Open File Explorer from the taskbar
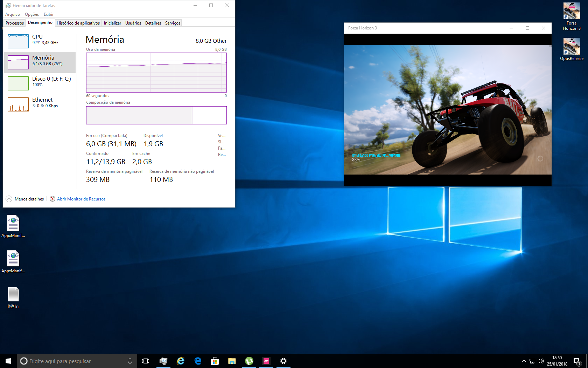This screenshot has width=588, height=368. 232,361
